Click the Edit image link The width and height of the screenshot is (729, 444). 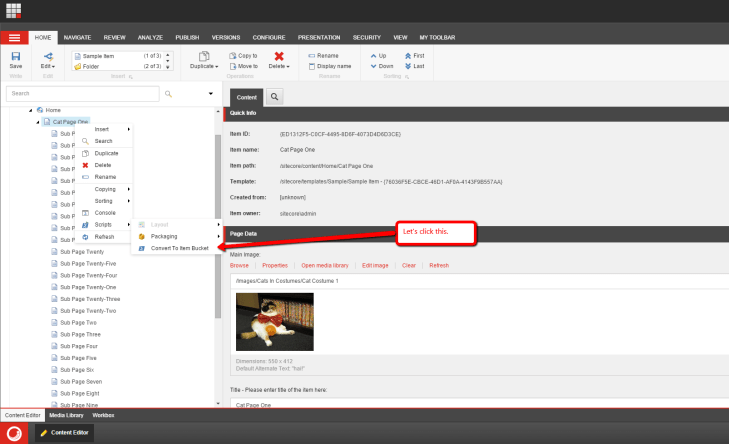click(375, 265)
